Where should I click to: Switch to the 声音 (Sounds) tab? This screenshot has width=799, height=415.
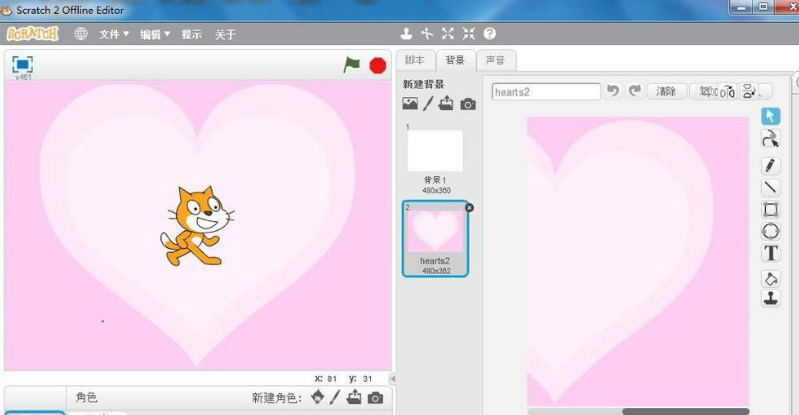click(495, 60)
